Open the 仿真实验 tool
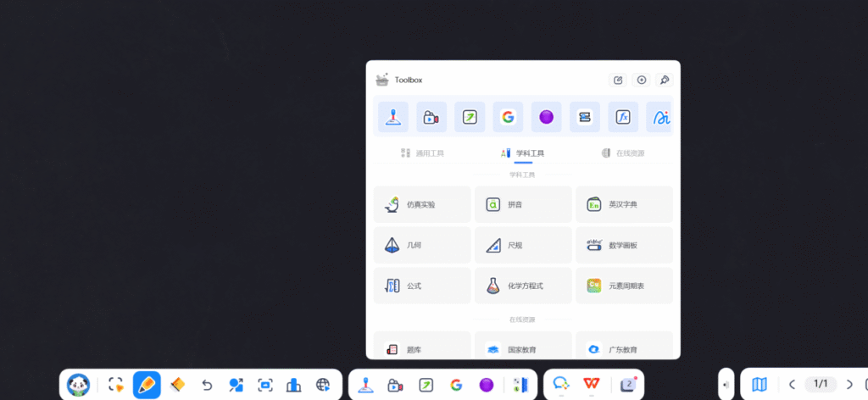The height and width of the screenshot is (400, 868). 422,204
